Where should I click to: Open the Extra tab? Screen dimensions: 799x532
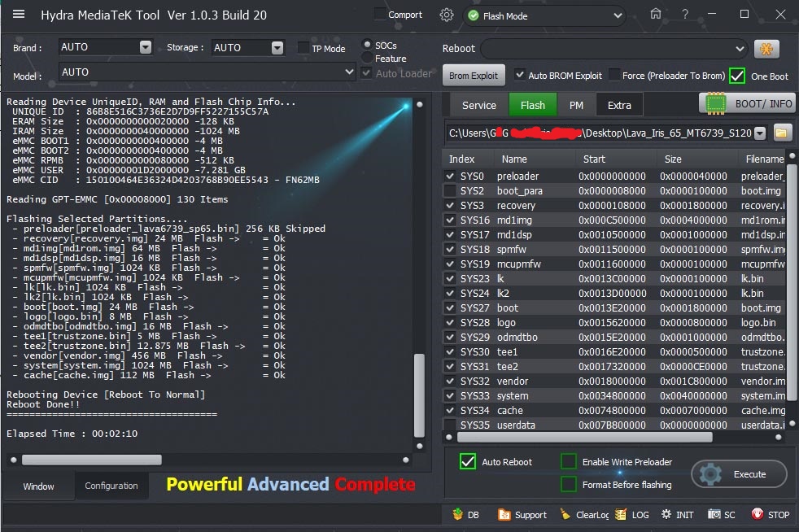point(619,105)
